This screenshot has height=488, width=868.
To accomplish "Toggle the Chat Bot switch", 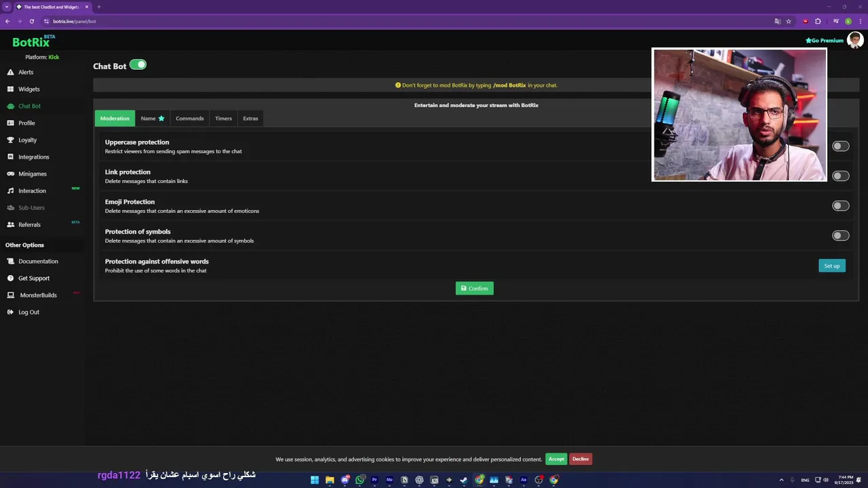I will point(138,65).
